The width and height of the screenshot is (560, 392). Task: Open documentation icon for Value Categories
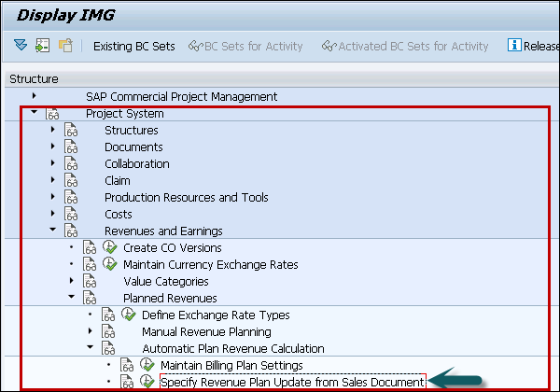(90, 281)
